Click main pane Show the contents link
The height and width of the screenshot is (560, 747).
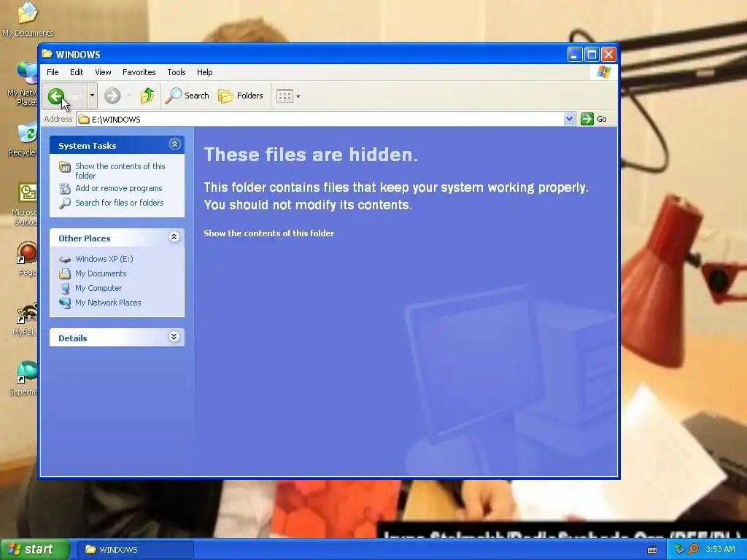(268, 233)
